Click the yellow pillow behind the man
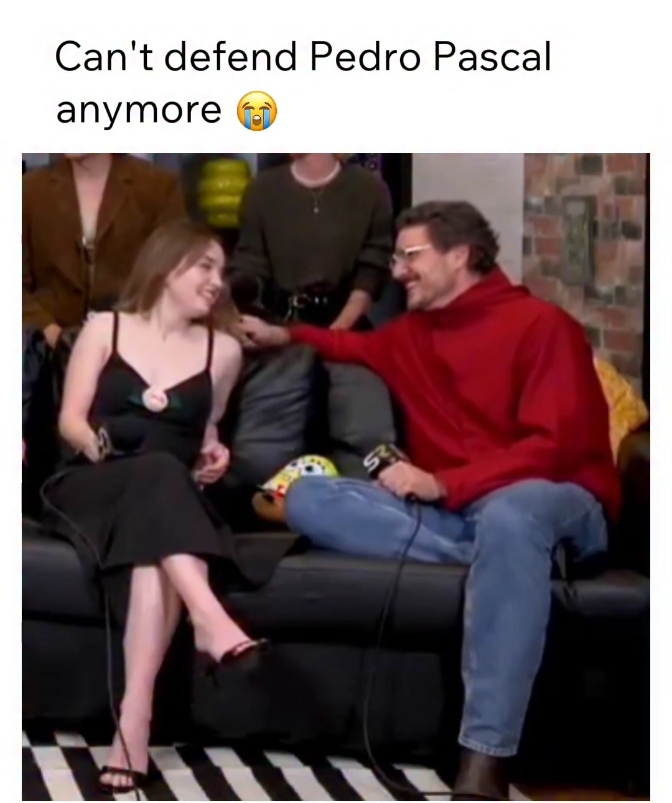 (618, 405)
